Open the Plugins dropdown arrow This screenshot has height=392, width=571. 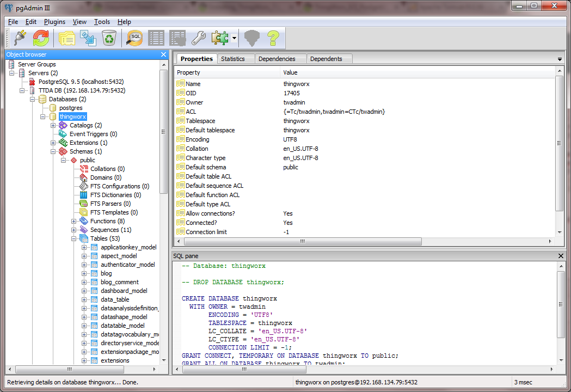(x=234, y=38)
